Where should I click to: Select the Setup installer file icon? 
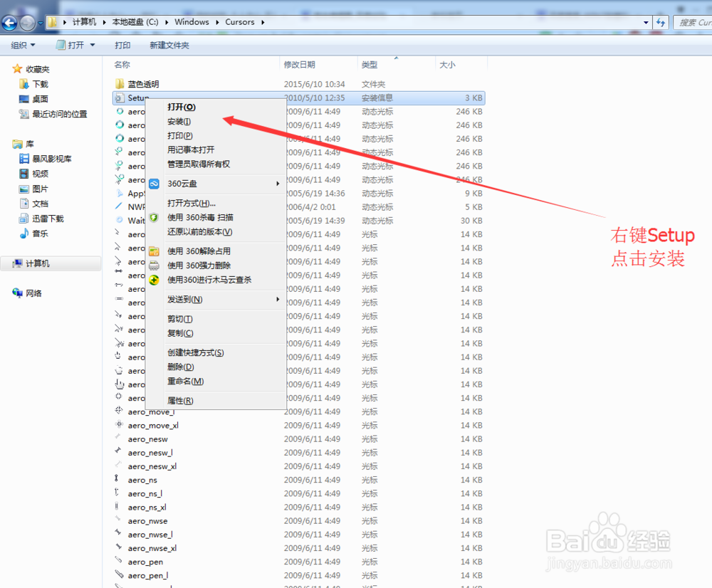click(x=120, y=98)
